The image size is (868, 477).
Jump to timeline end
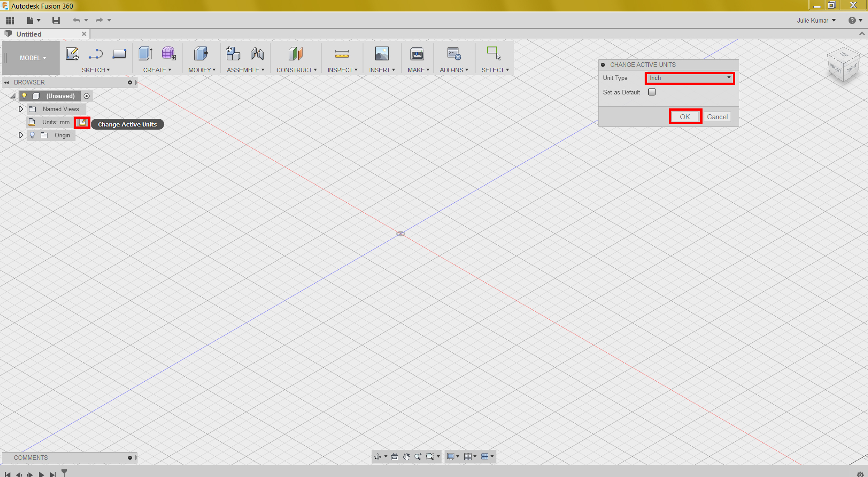click(x=53, y=474)
